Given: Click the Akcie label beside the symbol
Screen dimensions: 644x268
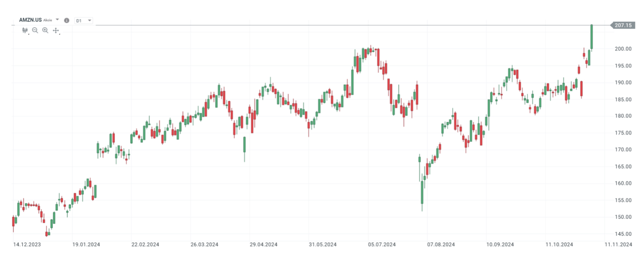Looking at the screenshot, I should pyautogui.click(x=47, y=20).
